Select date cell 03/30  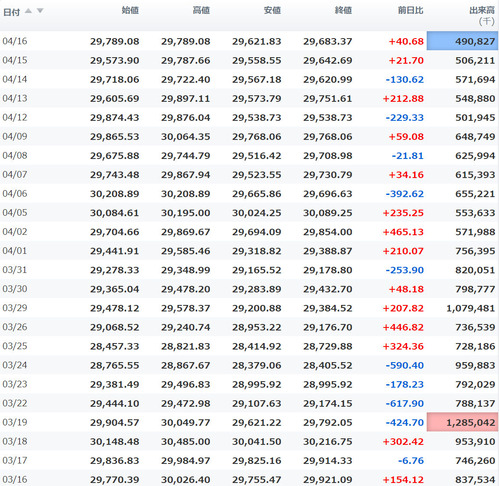(15, 289)
